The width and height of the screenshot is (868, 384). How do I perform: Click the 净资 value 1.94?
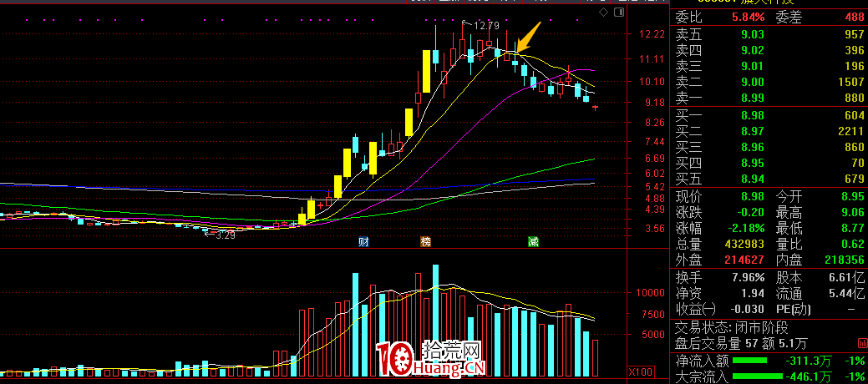point(753,293)
